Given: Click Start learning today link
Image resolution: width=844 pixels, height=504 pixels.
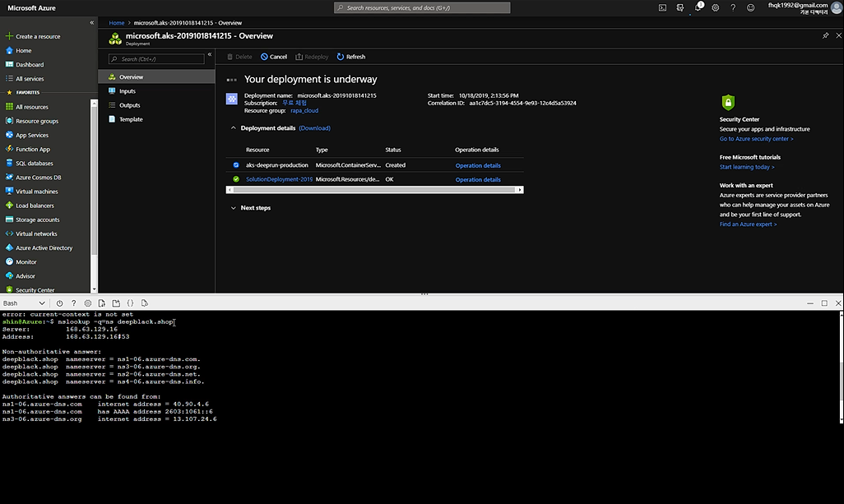Looking at the screenshot, I should 747,167.
